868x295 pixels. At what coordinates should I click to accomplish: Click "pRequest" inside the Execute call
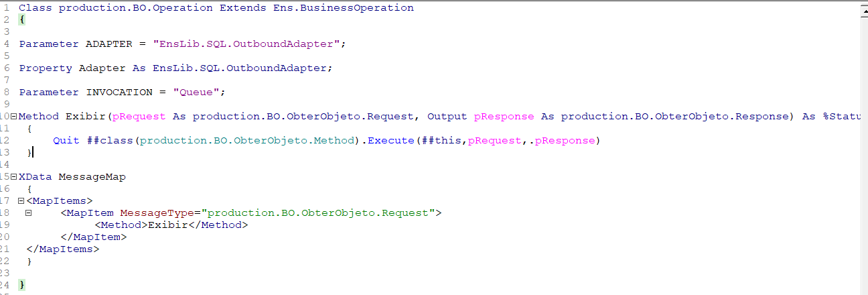pyautogui.click(x=494, y=141)
